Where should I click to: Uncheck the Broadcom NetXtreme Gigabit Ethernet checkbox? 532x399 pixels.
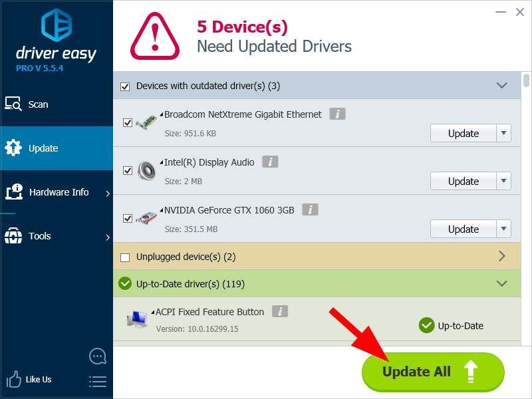(128, 123)
